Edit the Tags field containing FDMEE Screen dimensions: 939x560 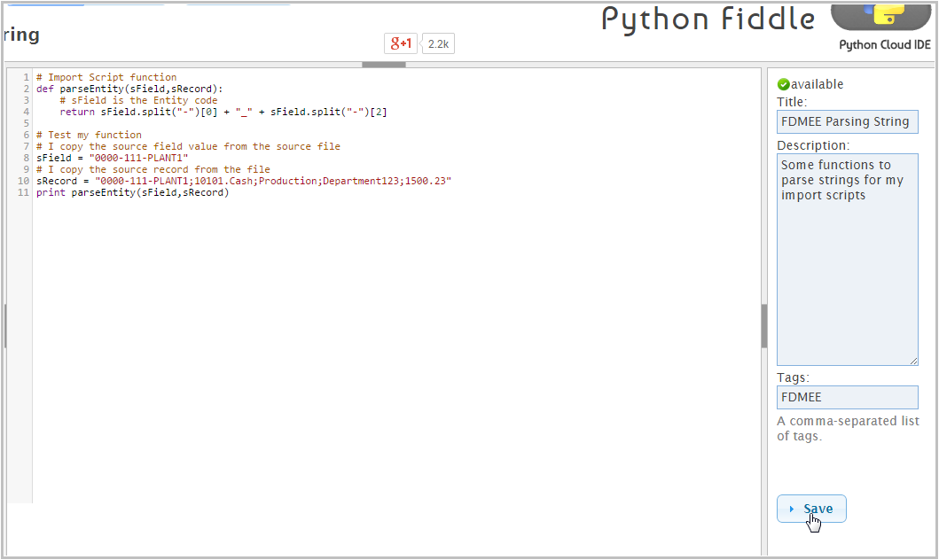click(848, 397)
